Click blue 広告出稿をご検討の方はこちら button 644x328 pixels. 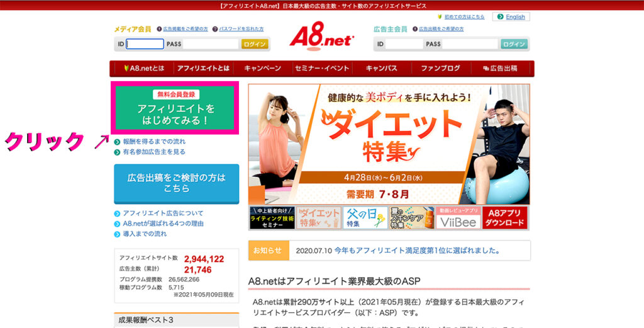(177, 184)
